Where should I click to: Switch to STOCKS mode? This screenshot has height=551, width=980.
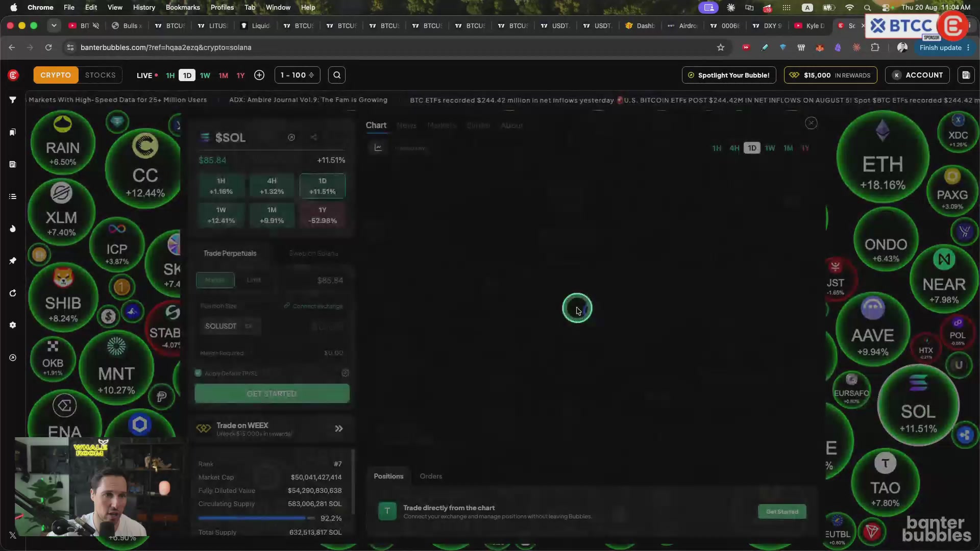[x=101, y=75]
